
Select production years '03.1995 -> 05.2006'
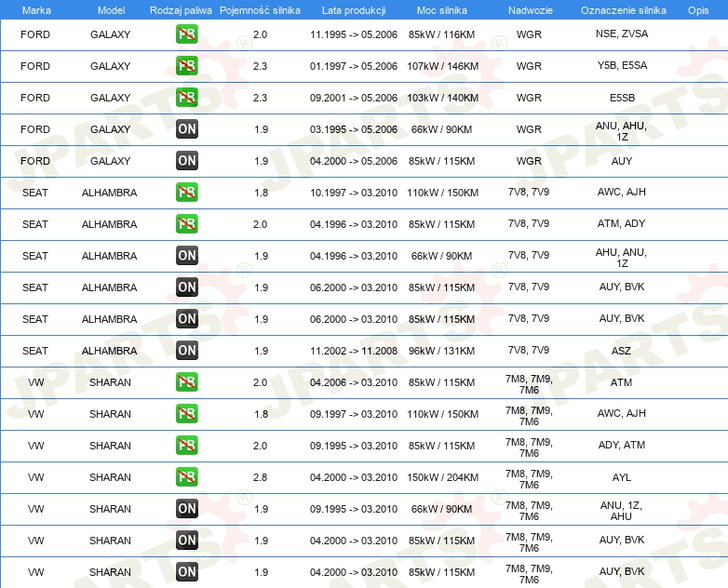tap(354, 129)
